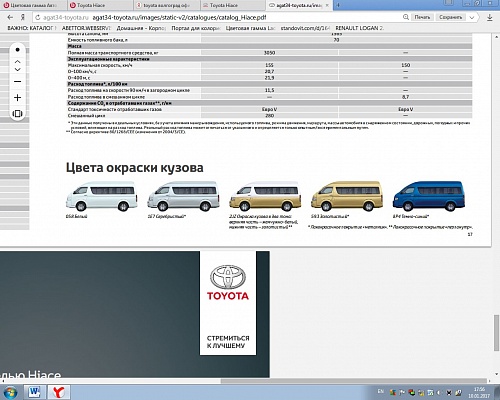Open Microsoft Word from the taskbar

coord(35,392)
